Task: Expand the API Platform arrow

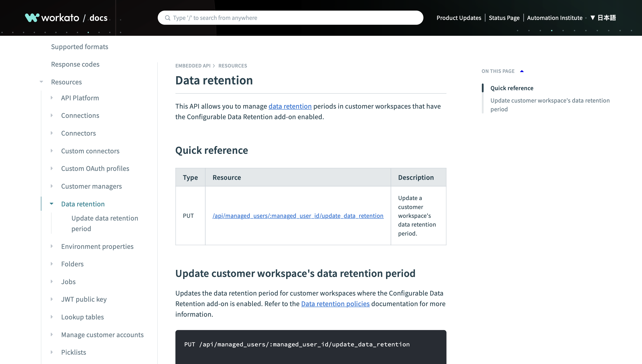Action: coord(52,98)
